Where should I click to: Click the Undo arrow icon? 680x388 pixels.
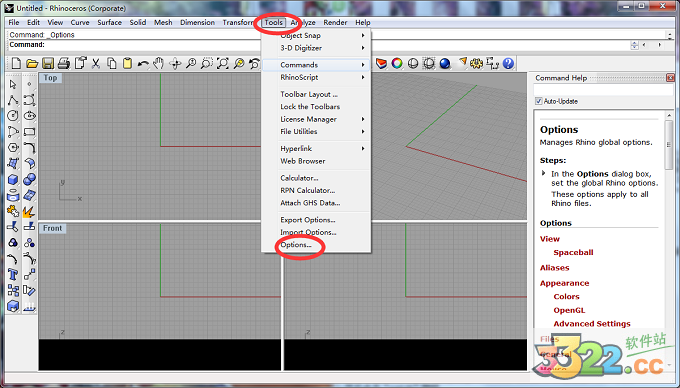[143, 64]
